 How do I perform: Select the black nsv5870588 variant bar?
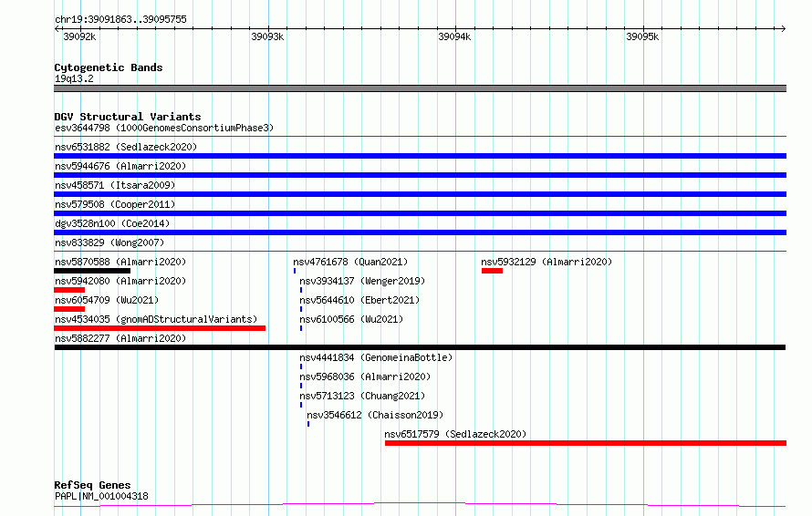click(x=92, y=271)
